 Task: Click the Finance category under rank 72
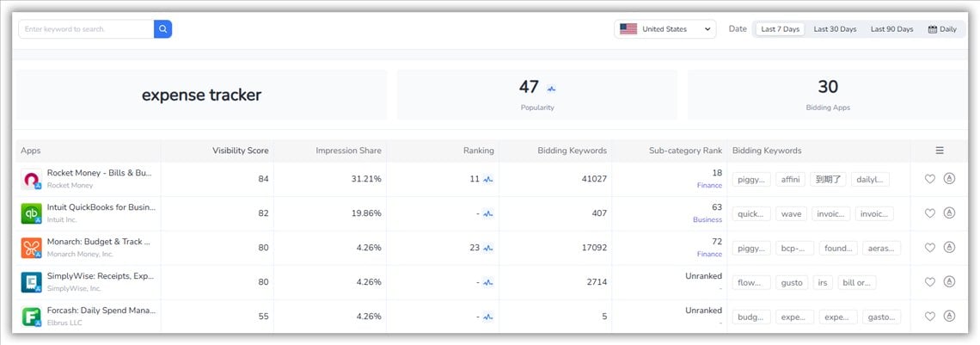coord(709,255)
